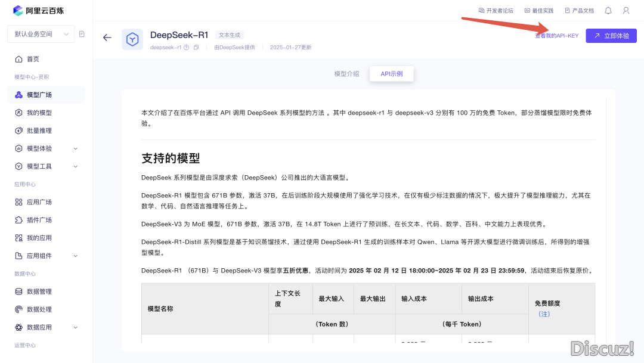
Task: Go to 首页 in the sidebar
Action: tap(33, 59)
